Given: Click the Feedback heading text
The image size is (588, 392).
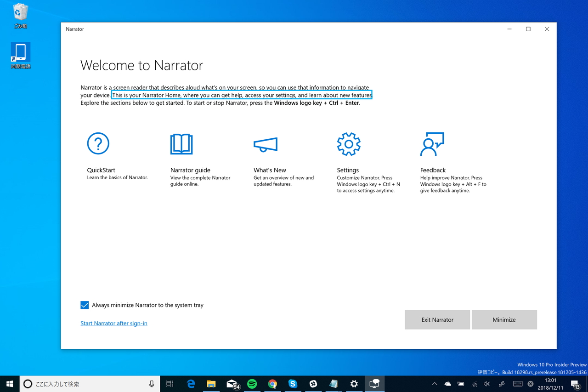Looking at the screenshot, I should [x=433, y=170].
